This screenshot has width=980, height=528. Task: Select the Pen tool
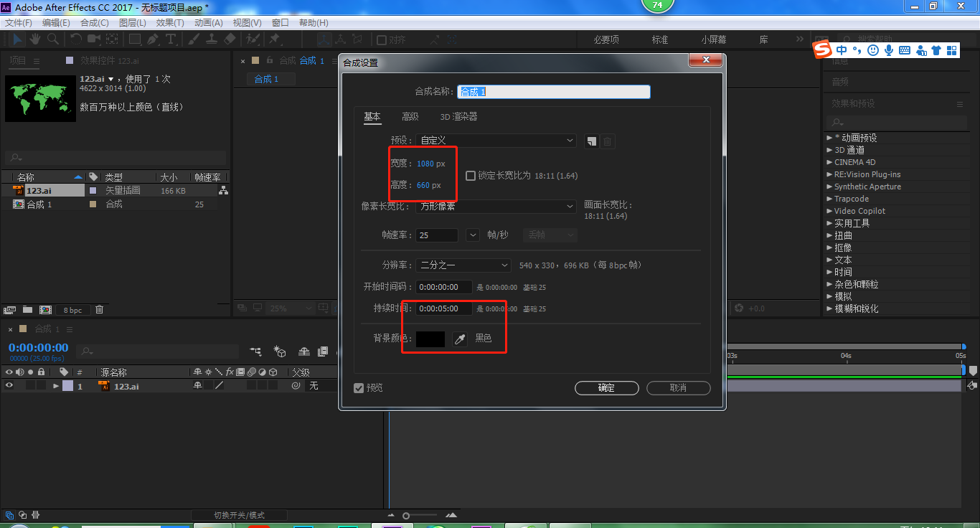click(153, 39)
